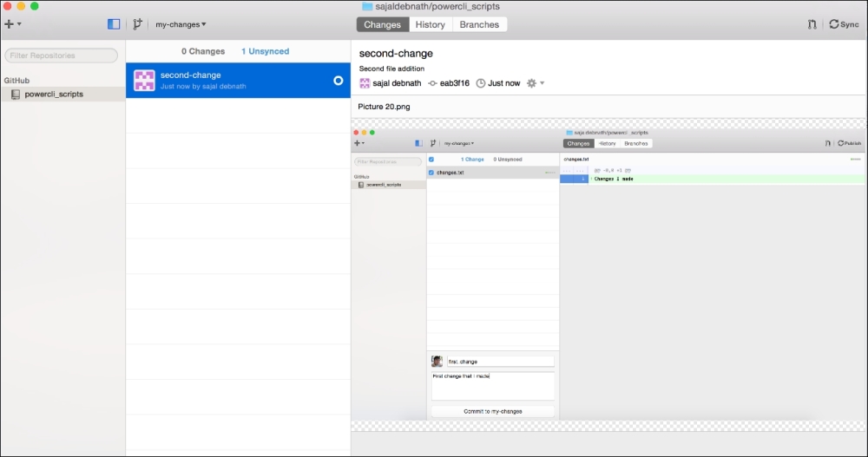This screenshot has height=457, width=868.
Task: Select the second-change commit row
Action: (x=238, y=81)
